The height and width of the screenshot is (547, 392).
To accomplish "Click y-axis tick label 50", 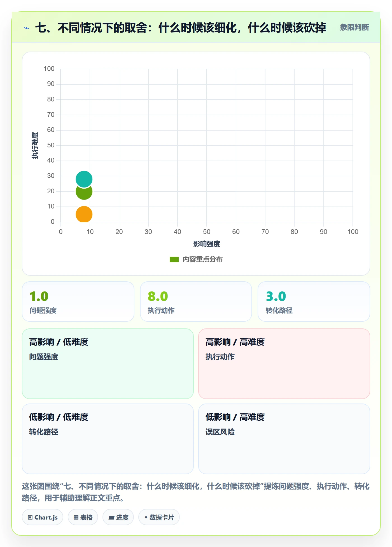I will pyautogui.click(x=51, y=145).
